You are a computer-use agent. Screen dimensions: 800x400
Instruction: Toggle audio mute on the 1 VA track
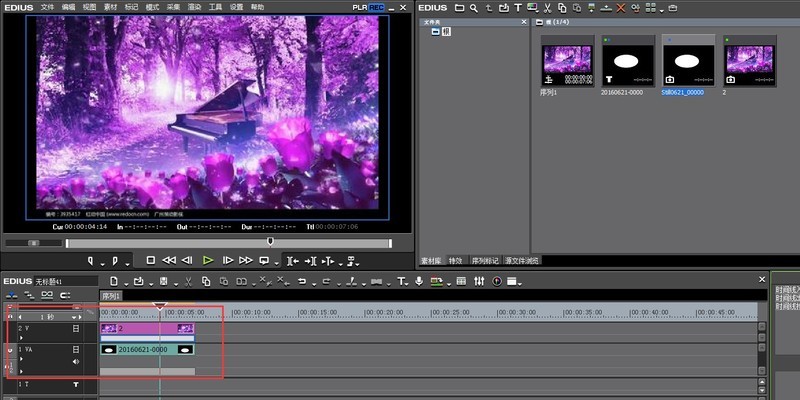[75, 361]
